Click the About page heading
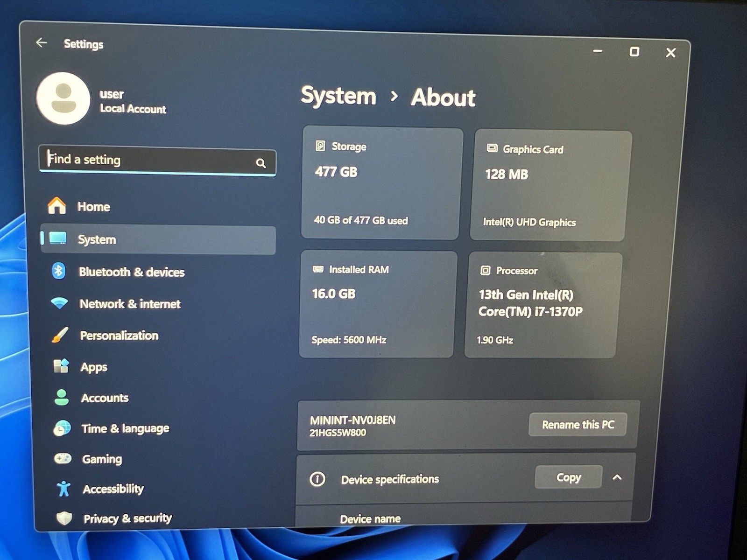The height and width of the screenshot is (560, 747). [443, 98]
